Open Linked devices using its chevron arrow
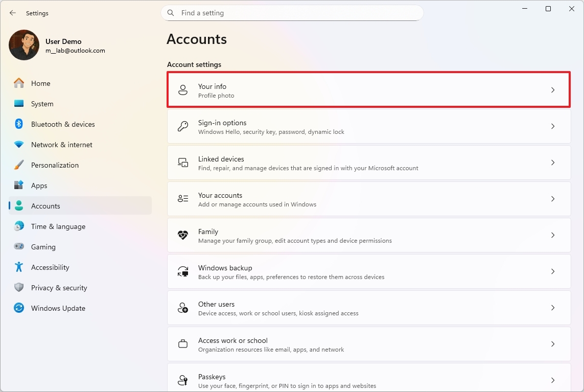The height and width of the screenshot is (392, 584). tap(552, 163)
